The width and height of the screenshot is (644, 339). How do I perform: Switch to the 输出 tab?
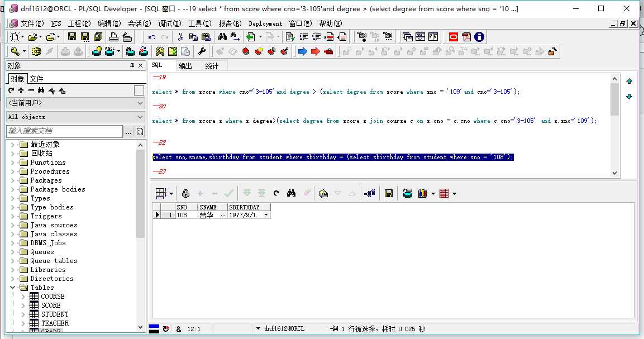[x=185, y=66]
